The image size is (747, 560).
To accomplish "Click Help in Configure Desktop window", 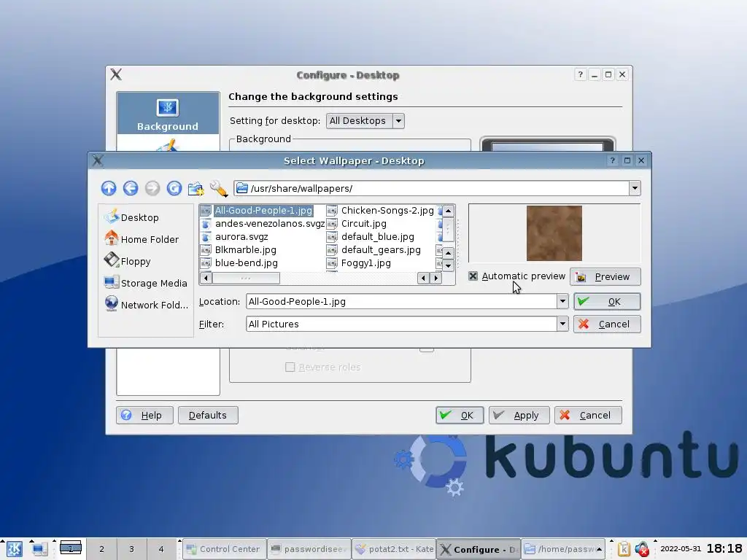I will pos(145,415).
